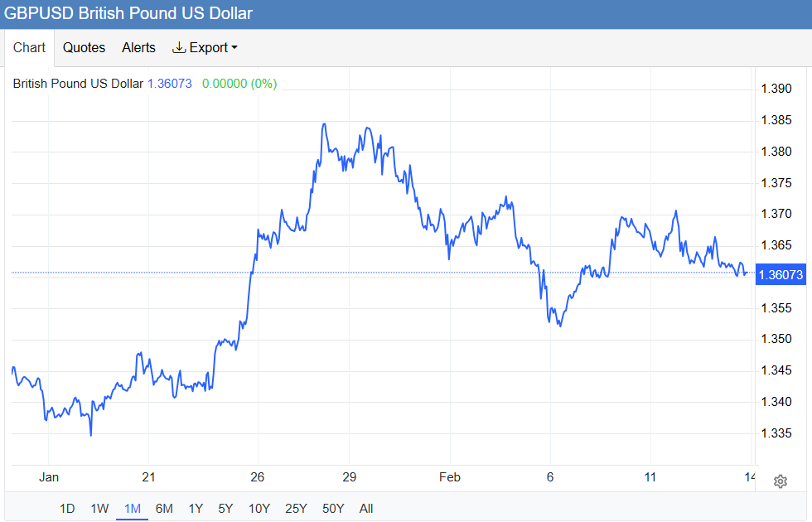This screenshot has height=522, width=812.
Task: Click the GBPUSD title header
Action: tap(129, 13)
